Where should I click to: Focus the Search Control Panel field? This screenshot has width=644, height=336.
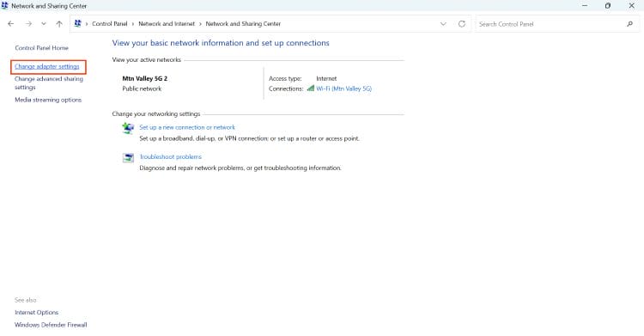tap(556, 24)
